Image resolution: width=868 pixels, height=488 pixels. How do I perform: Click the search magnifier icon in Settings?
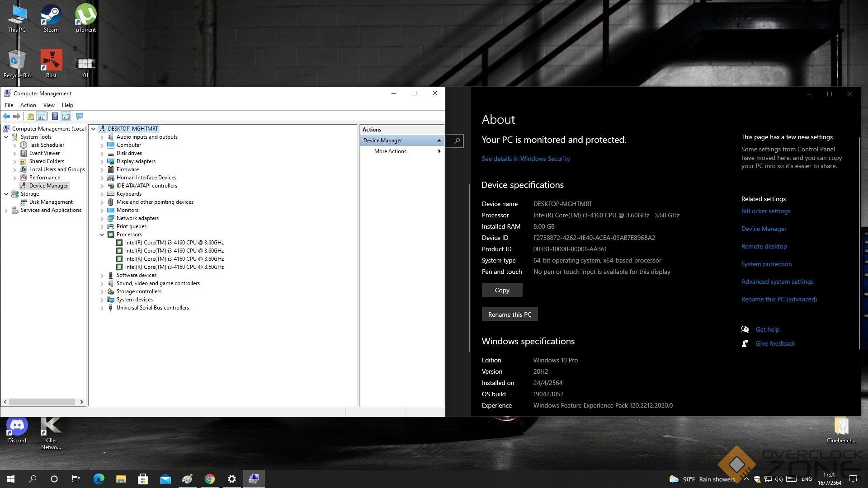(457, 141)
